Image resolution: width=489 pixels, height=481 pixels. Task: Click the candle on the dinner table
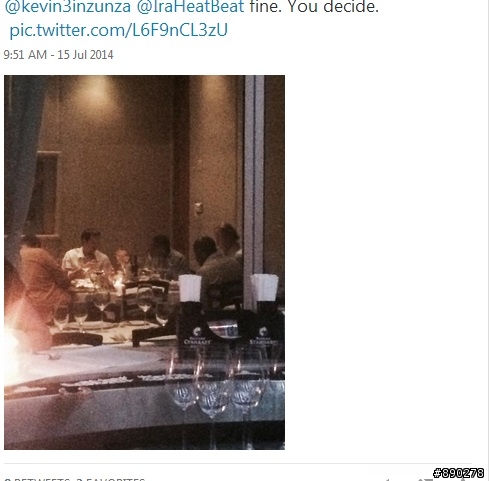(118, 283)
